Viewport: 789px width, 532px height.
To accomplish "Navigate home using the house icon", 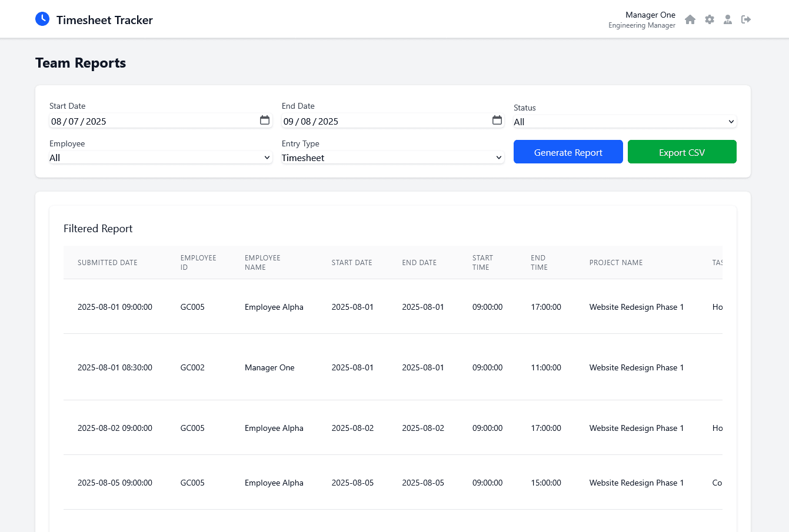I will point(690,19).
